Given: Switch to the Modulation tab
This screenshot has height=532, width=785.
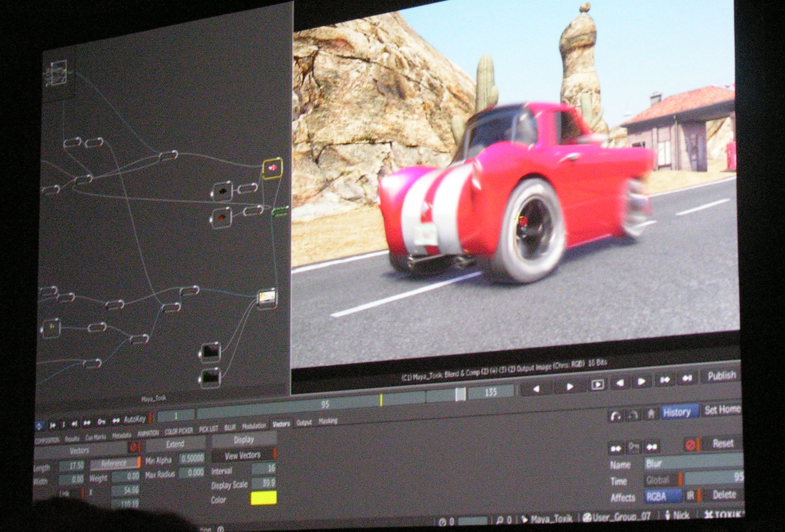Looking at the screenshot, I should pyautogui.click(x=254, y=426).
